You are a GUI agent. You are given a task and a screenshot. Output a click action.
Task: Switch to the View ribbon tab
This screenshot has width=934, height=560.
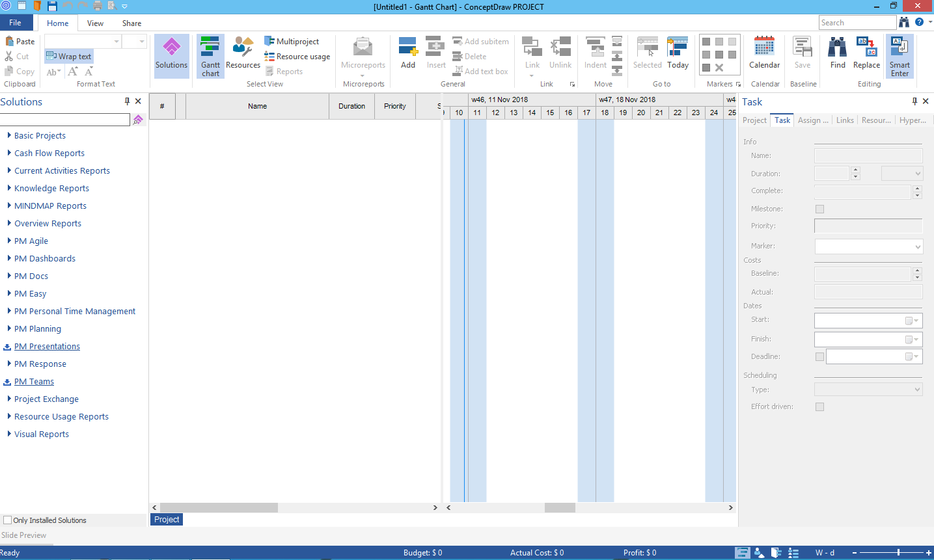[x=95, y=23]
